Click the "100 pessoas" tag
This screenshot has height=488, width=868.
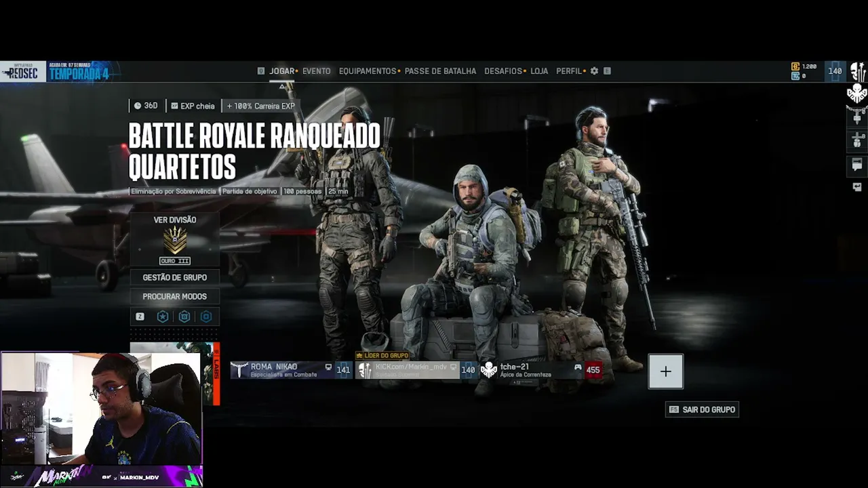(x=302, y=191)
